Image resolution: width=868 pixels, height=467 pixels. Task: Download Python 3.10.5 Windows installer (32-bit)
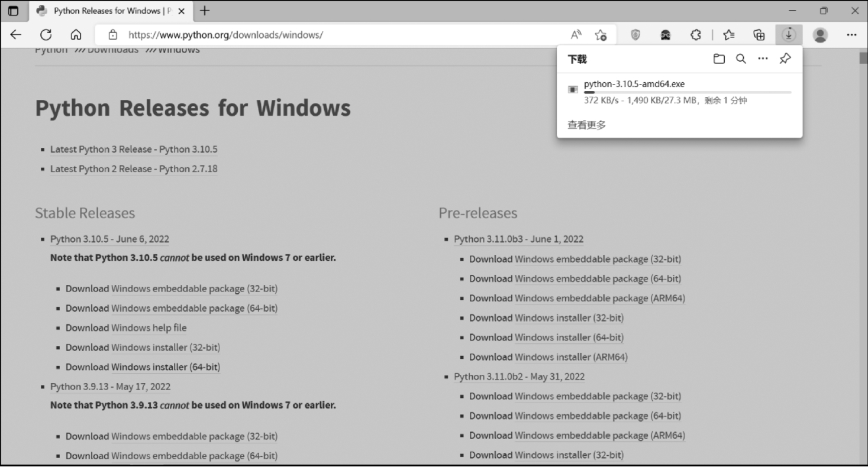(x=166, y=348)
